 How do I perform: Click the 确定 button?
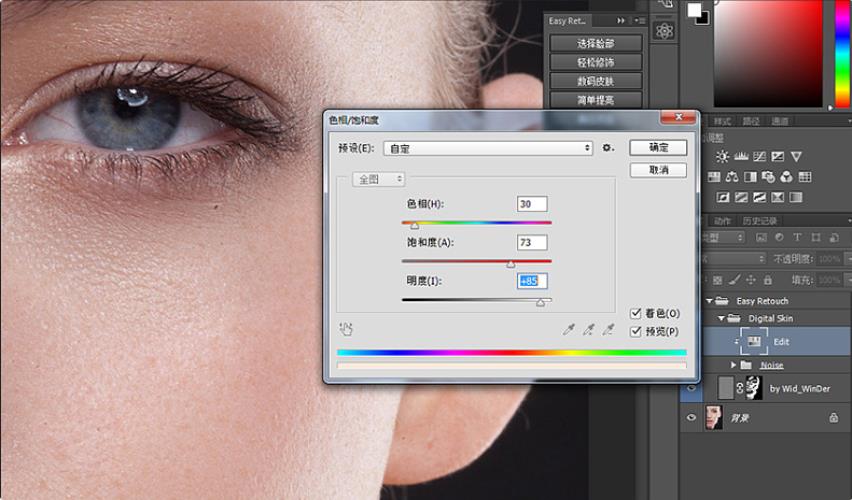coord(658,148)
